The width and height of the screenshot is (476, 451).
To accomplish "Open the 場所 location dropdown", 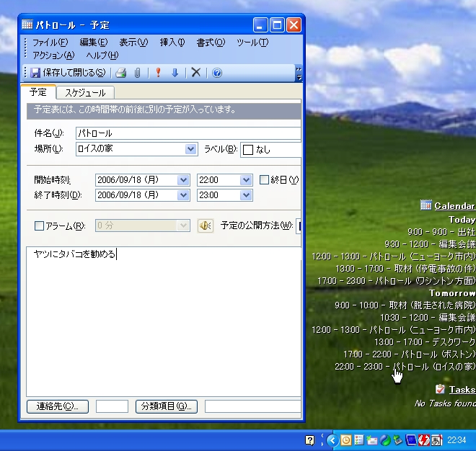I will tap(190, 149).
